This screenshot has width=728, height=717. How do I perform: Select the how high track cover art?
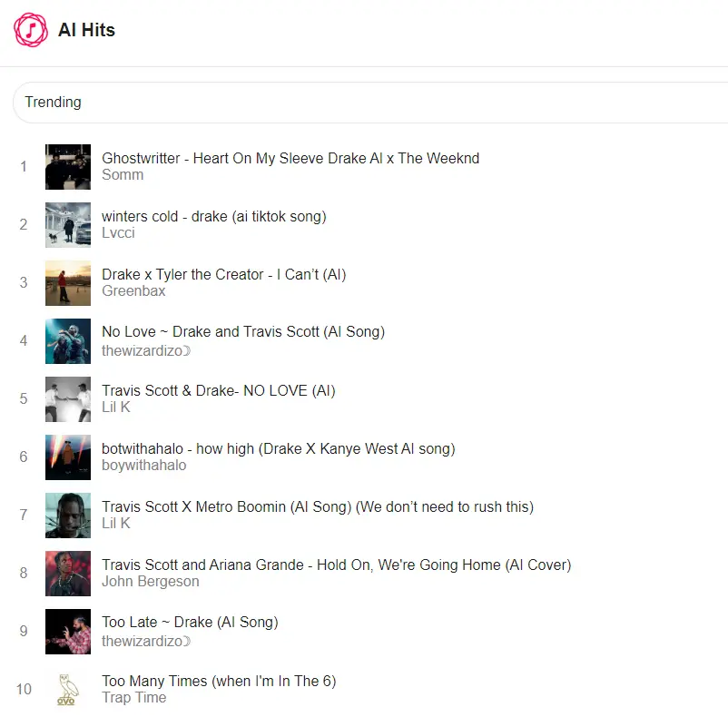pos(68,457)
